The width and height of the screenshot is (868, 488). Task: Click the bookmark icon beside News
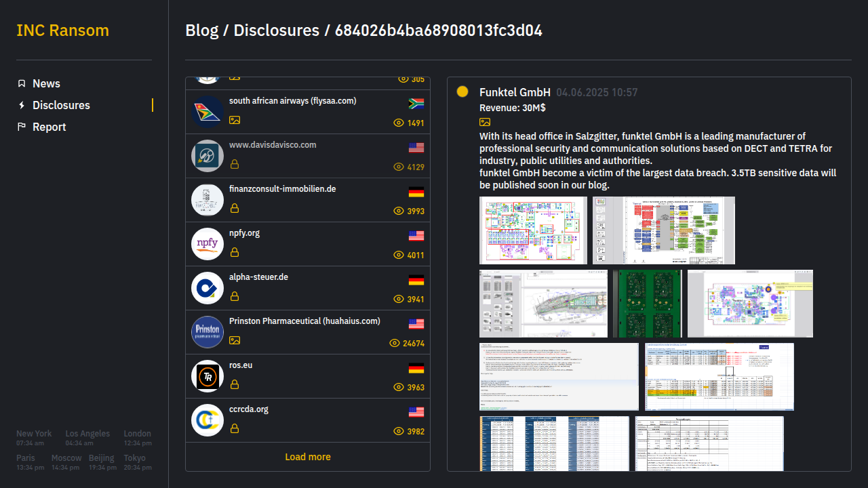click(22, 83)
